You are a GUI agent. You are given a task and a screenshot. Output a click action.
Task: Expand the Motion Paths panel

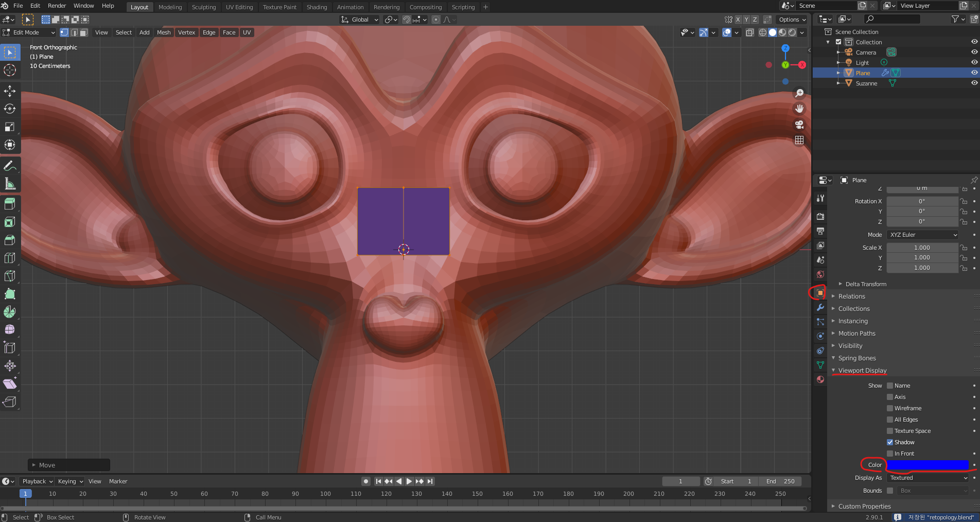[x=856, y=334]
